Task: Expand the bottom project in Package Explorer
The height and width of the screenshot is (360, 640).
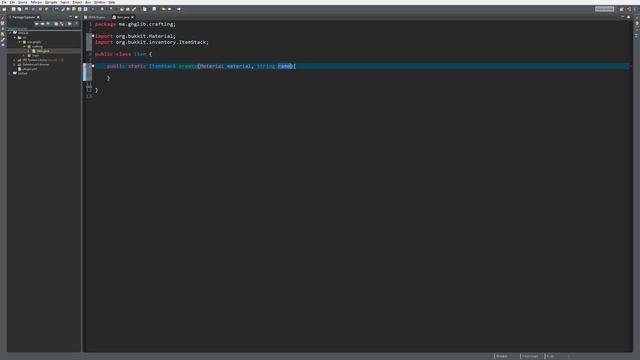Action: [10, 73]
